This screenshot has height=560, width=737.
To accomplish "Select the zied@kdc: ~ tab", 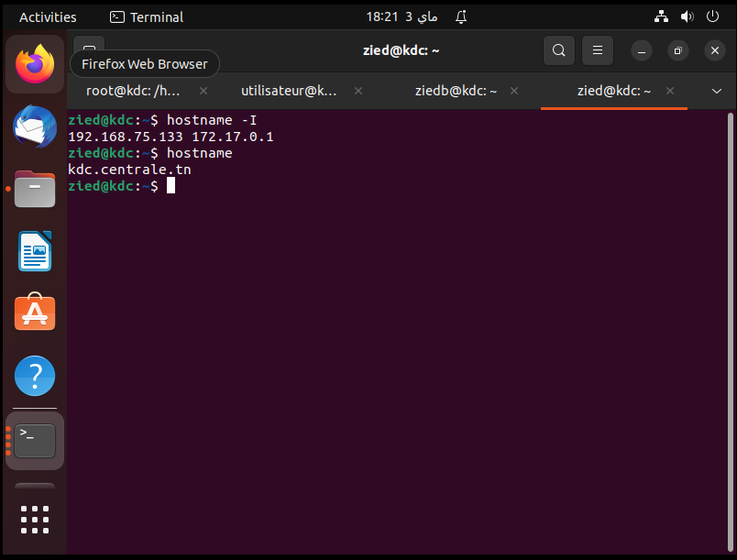I will coord(614,91).
